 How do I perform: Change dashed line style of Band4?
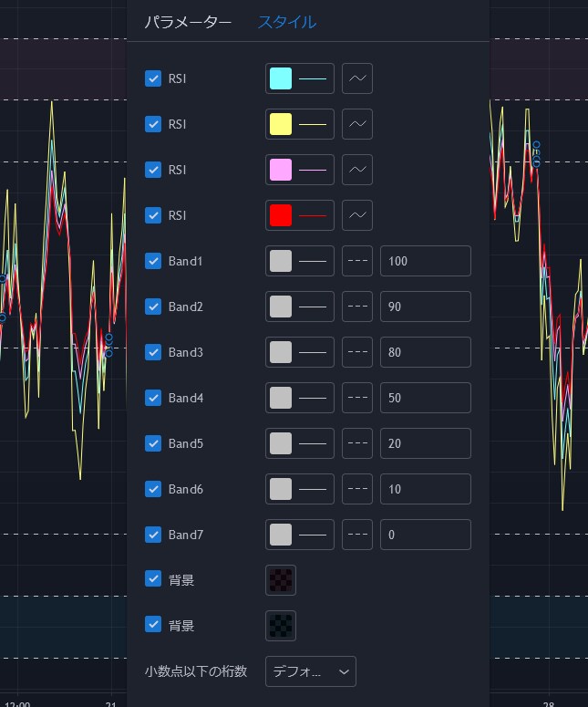point(357,398)
